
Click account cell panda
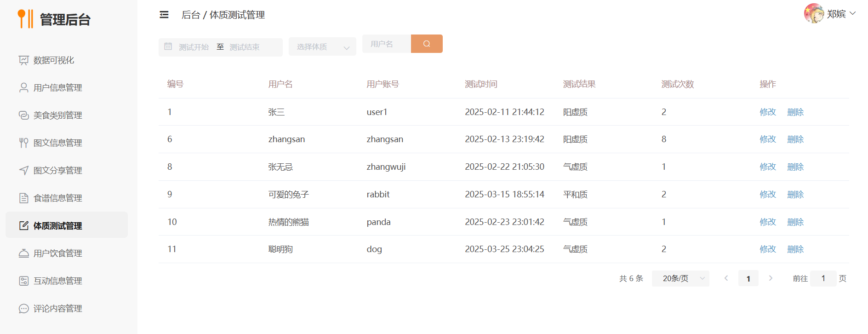click(378, 222)
